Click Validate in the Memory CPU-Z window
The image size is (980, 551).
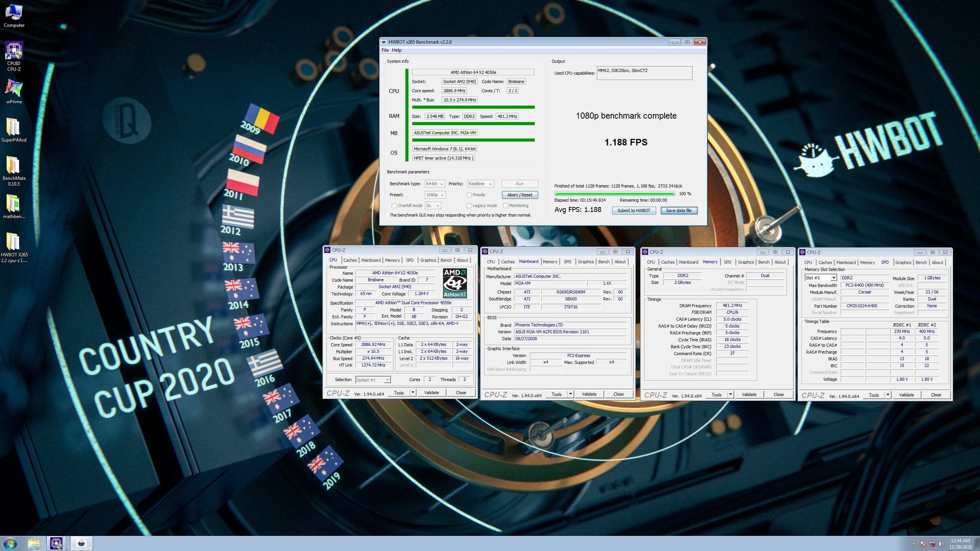(749, 395)
